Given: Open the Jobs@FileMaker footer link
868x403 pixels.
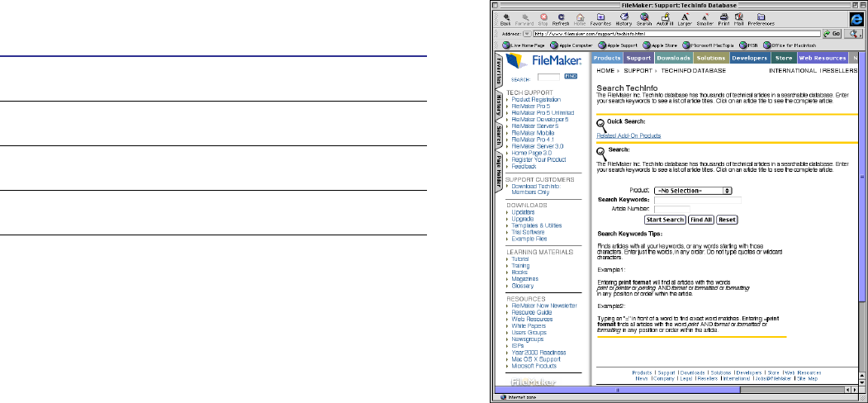Looking at the screenshot, I should point(774,379).
